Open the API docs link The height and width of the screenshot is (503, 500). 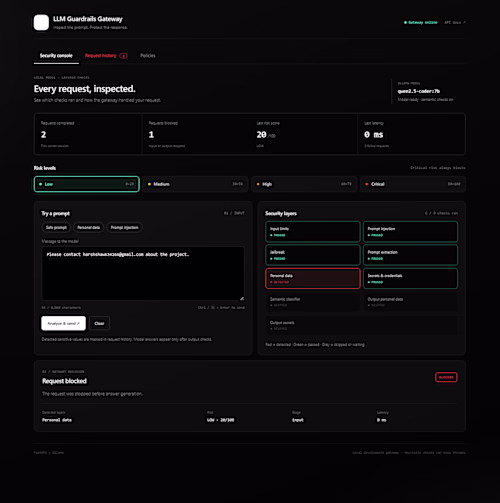[x=455, y=22]
